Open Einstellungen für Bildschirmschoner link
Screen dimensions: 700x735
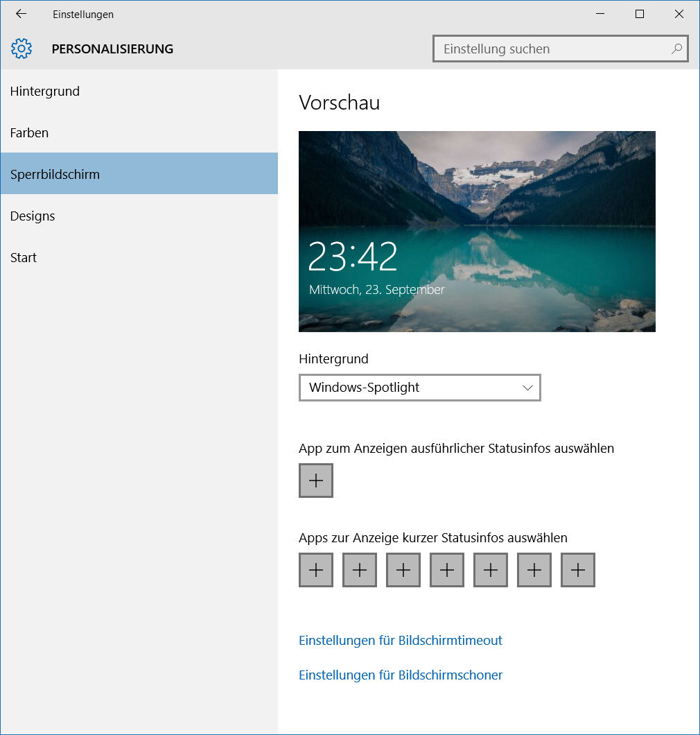401,675
